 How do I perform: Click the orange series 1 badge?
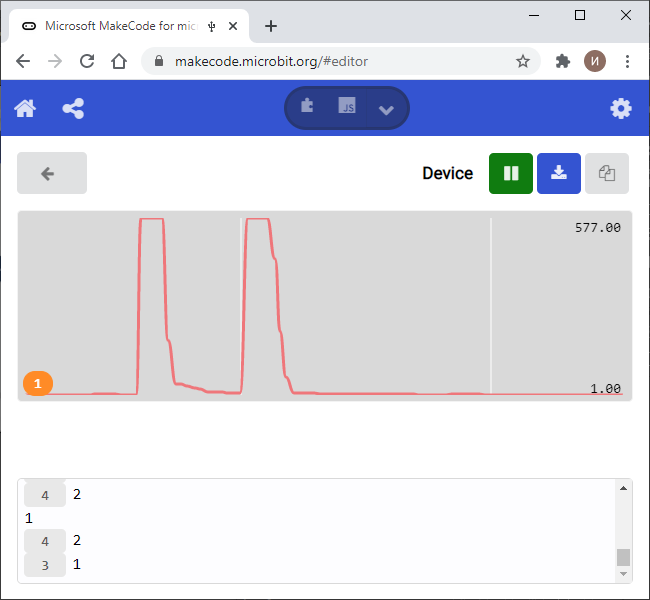[38, 383]
